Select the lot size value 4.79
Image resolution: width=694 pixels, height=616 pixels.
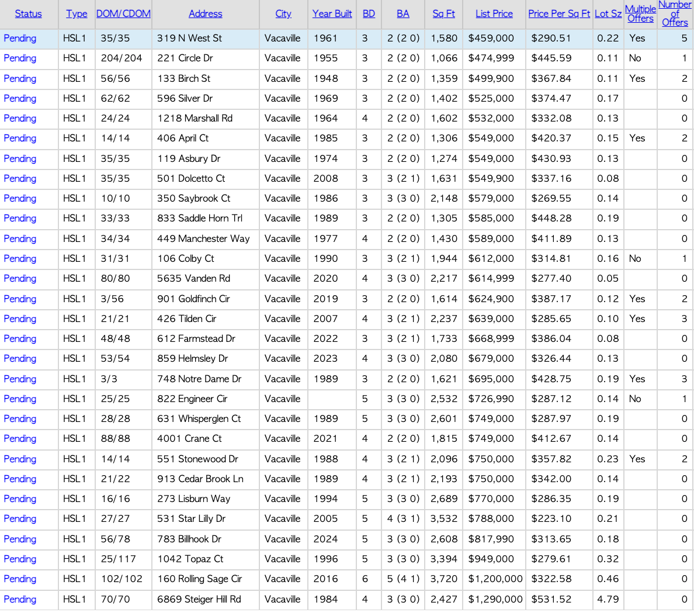608,600
